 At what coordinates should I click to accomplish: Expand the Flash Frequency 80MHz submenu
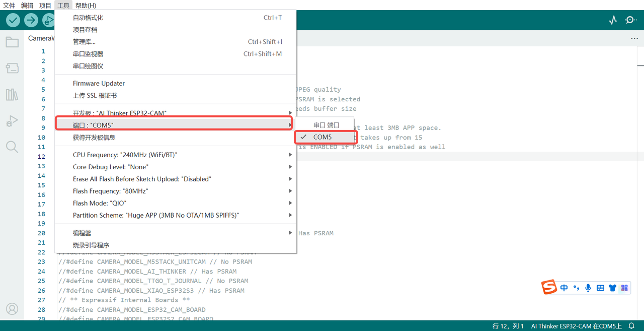click(176, 191)
